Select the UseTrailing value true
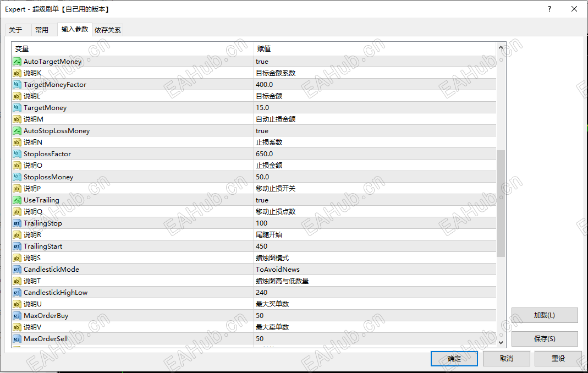Image resolution: width=588 pixels, height=373 pixels. [375, 200]
